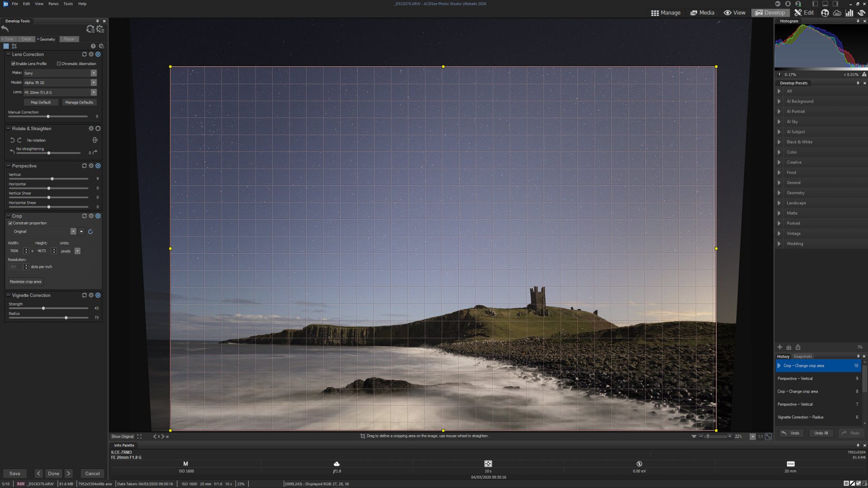Image resolution: width=868 pixels, height=488 pixels.
Task: Click the add preset plus icon
Action: tap(779, 347)
